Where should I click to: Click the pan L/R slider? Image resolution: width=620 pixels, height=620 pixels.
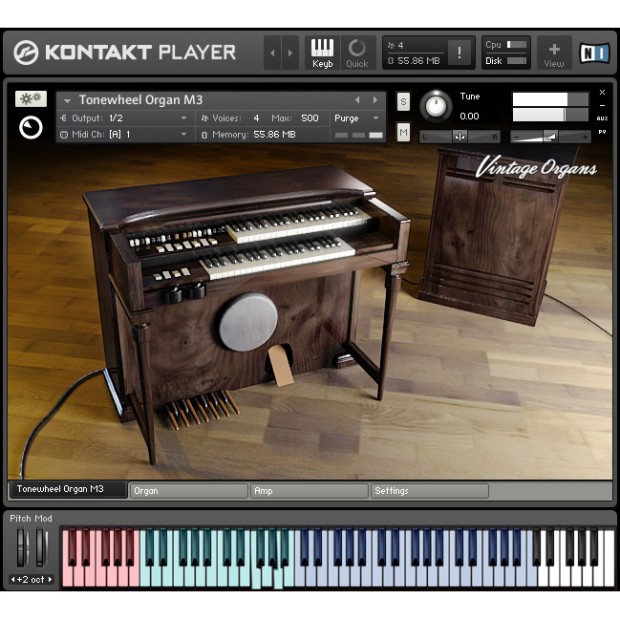click(459, 137)
